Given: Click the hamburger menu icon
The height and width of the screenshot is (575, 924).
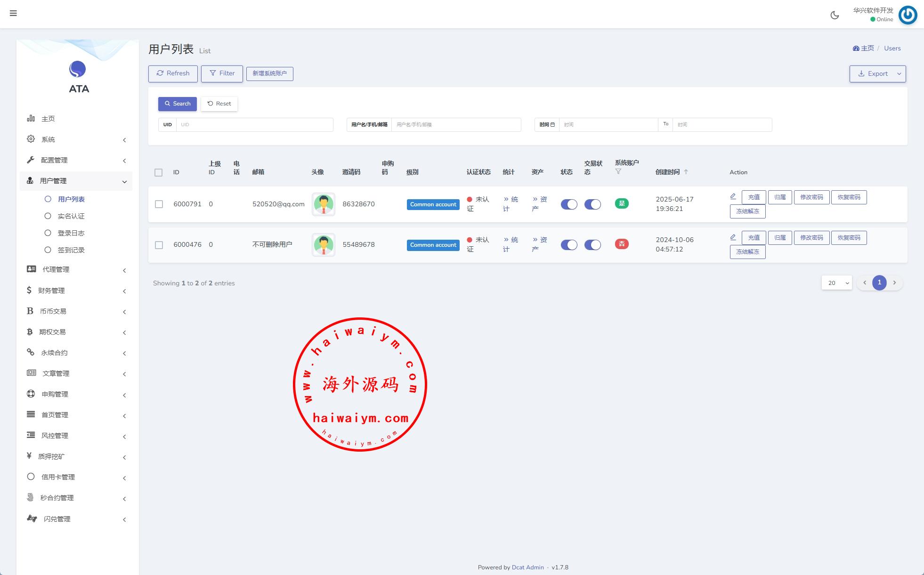Looking at the screenshot, I should (x=13, y=13).
